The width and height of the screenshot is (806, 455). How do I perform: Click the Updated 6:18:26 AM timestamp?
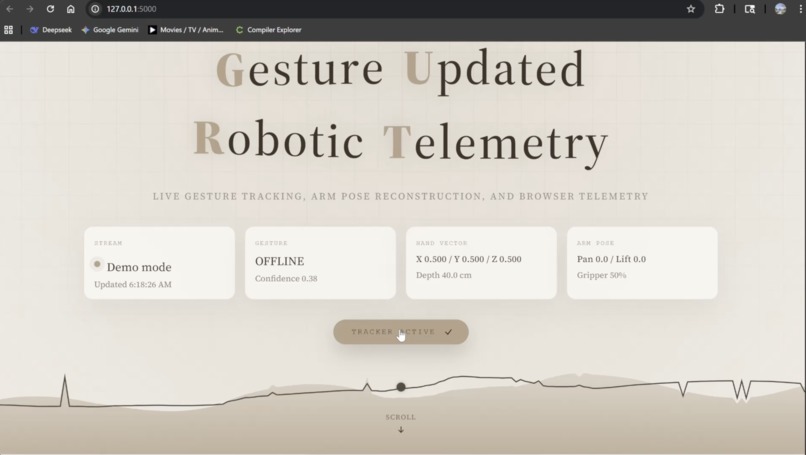click(x=133, y=284)
